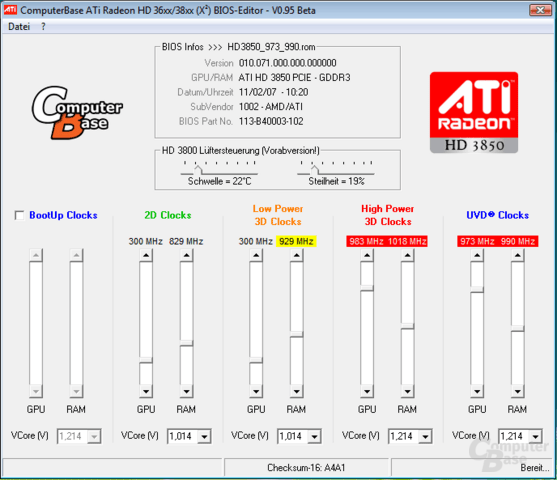The image size is (557, 480).
Task: Click the ATI Radeon HD 3850 logo
Action: (474, 113)
